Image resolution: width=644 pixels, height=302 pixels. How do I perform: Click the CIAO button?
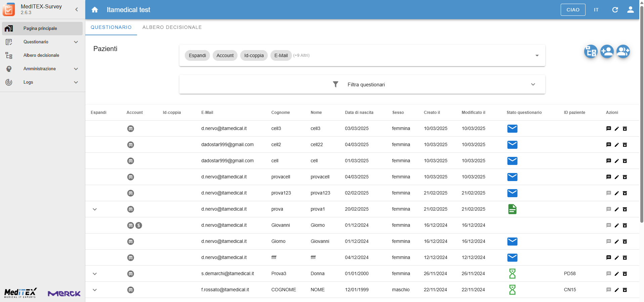[573, 10]
